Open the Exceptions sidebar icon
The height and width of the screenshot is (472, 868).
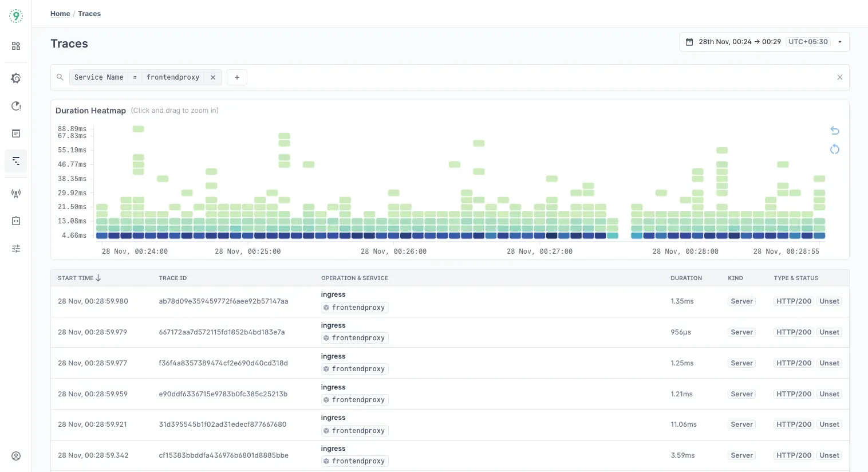tap(15, 221)
